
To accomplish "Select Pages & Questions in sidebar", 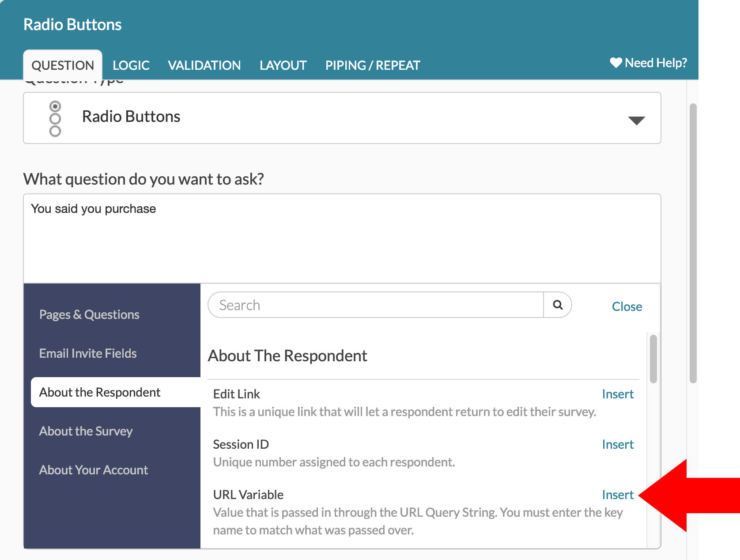I will click(x=89, y=314).
